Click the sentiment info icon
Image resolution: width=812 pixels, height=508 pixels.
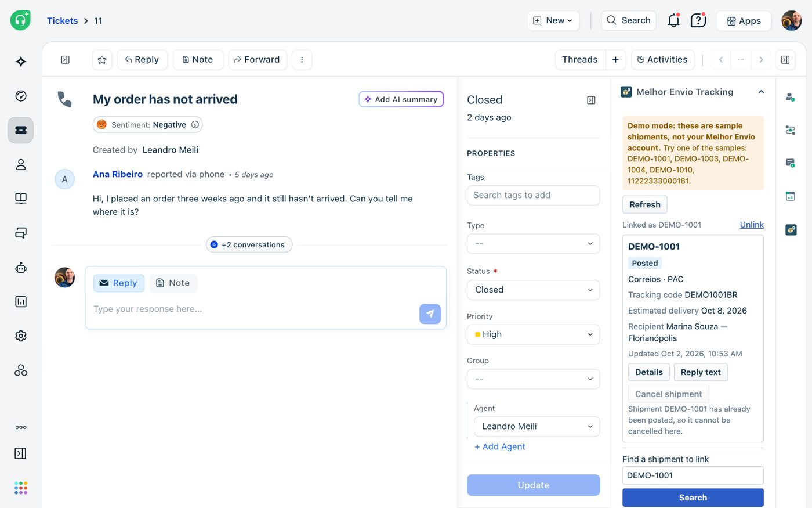pos(195,125)
